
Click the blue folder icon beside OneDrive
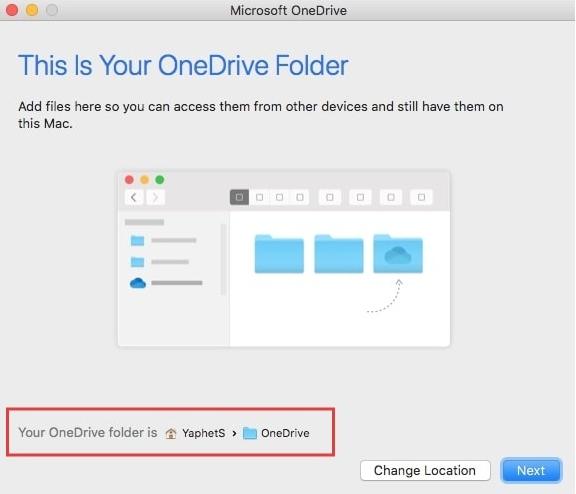250,433
